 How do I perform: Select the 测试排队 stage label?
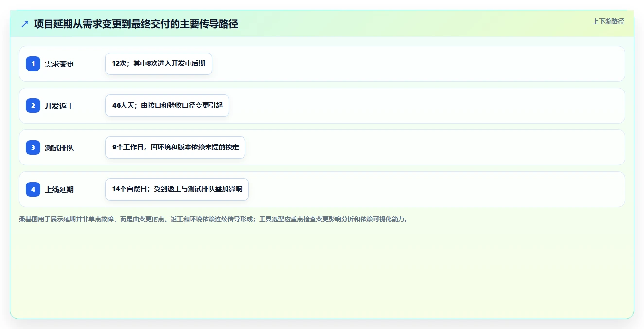point(59,147)
